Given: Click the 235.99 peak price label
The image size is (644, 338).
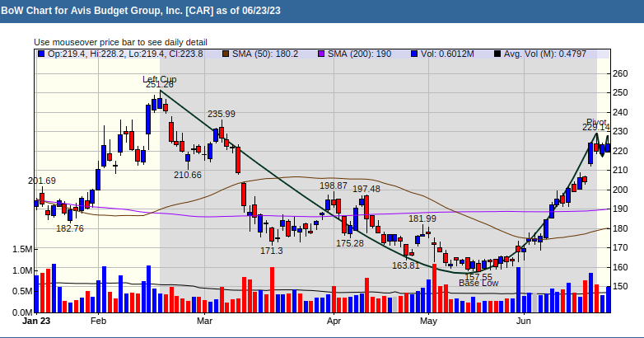Looking at the screenshot, I should [x=222, y=114].
